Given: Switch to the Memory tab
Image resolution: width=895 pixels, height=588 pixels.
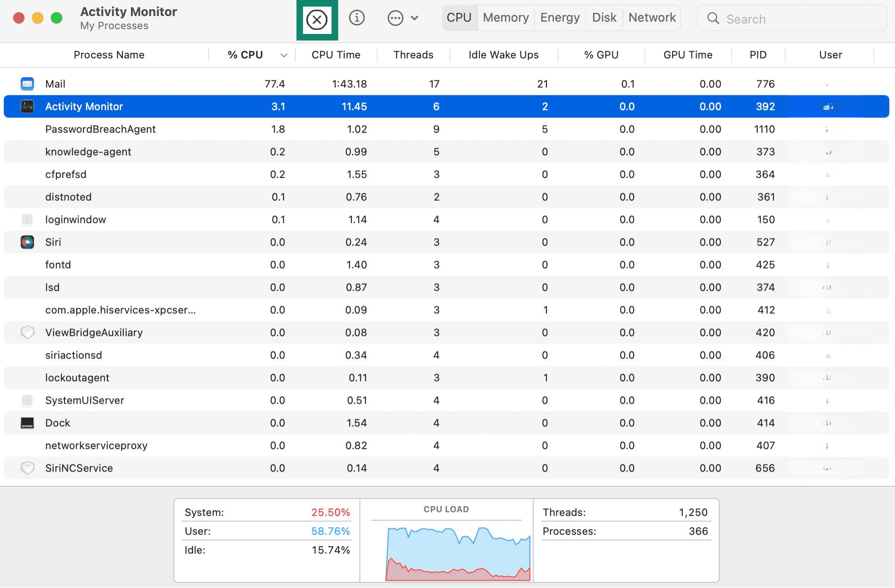Looking at the screenshot, I should [505, 18].
